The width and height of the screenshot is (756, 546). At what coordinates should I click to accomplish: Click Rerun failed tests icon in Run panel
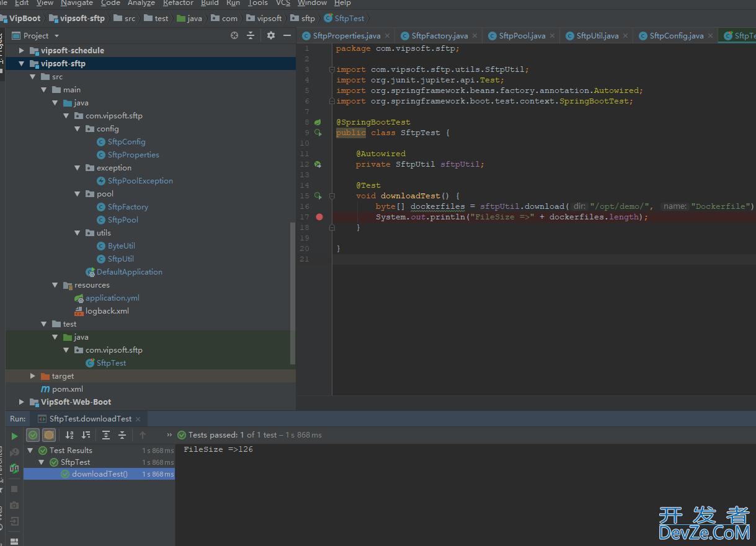[x=14, y=452]
